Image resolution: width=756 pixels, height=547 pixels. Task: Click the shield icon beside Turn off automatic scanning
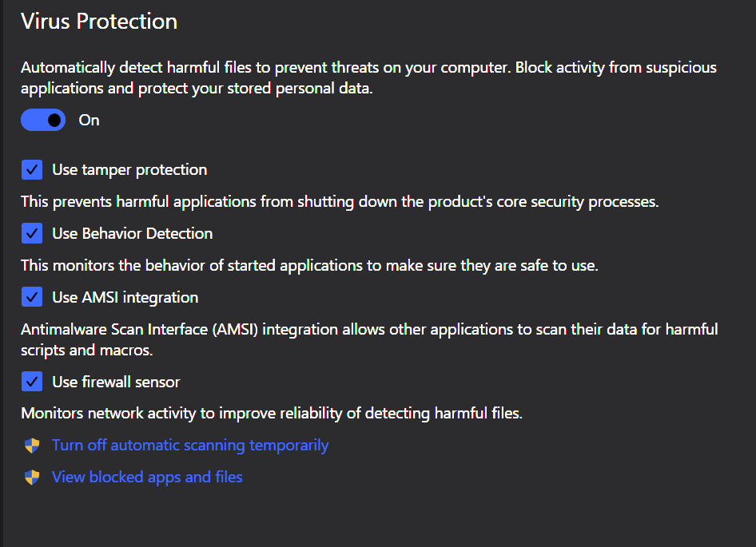(32, 446)
